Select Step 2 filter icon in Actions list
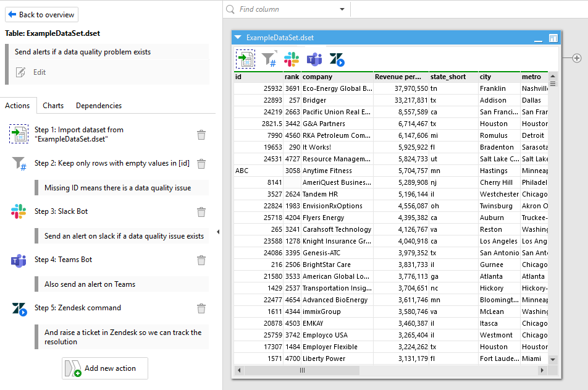The image size is (588, 390). 19,163
